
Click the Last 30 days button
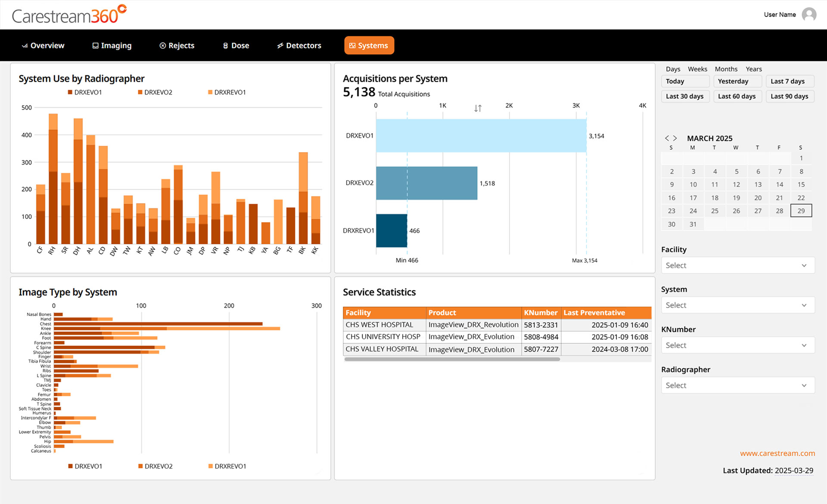coord(684,96)
